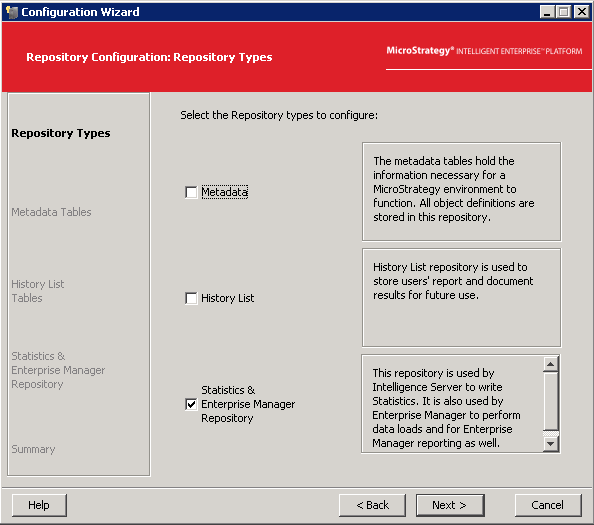This screenshot has width=594, height=525.
Task: Click the description scrollbar up arrow
Action: [x=550, y=364]
